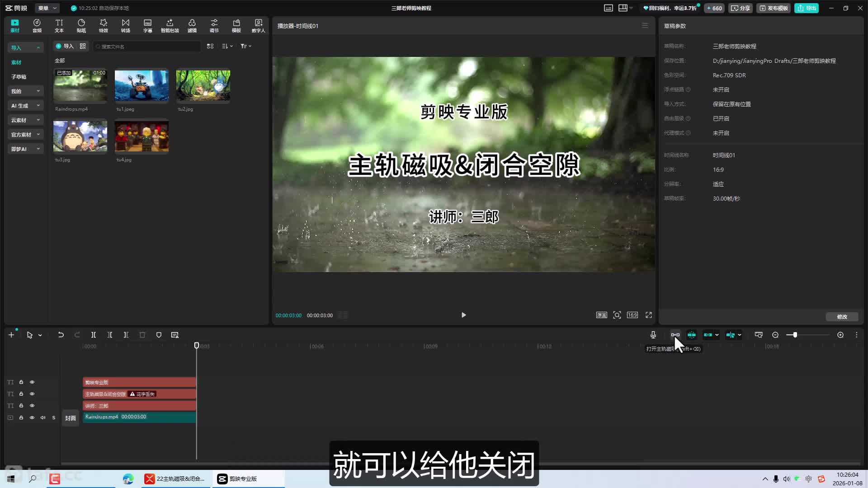Click the split clip tool

[93, 335]
